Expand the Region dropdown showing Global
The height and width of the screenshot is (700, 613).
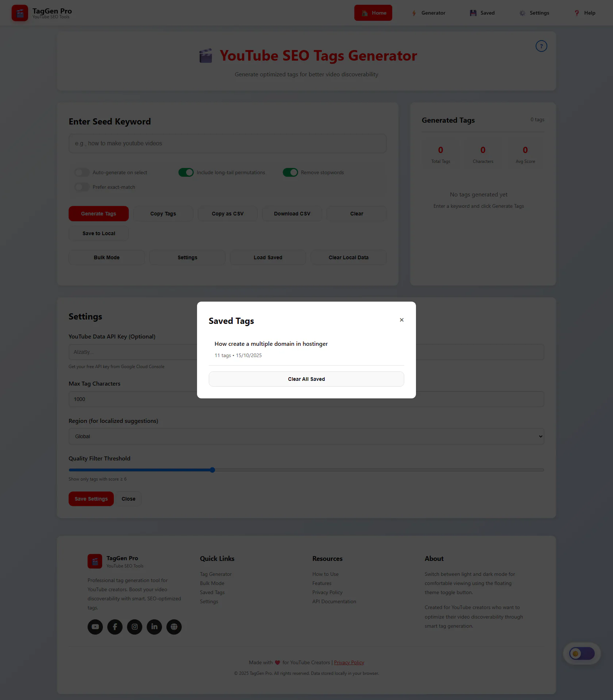306,436
